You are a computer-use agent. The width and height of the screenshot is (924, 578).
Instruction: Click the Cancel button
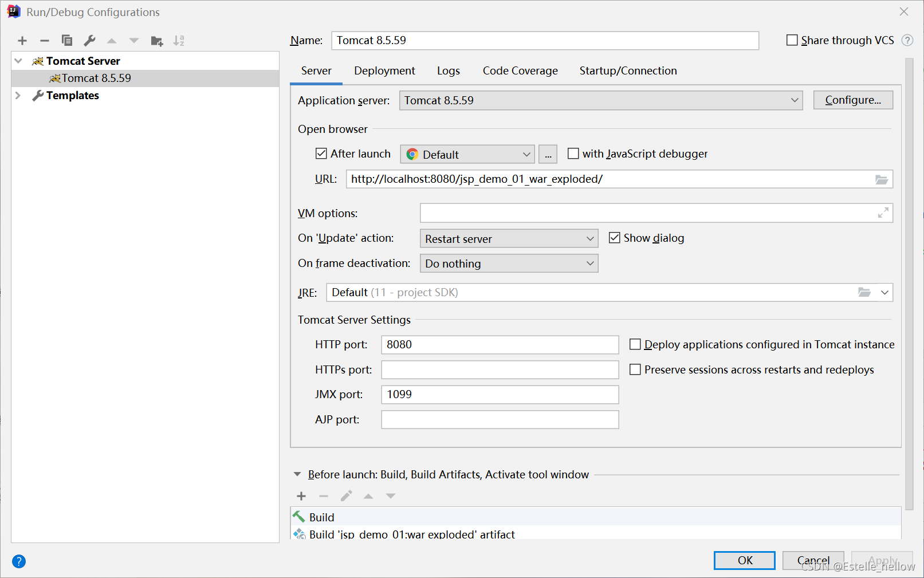813,560
